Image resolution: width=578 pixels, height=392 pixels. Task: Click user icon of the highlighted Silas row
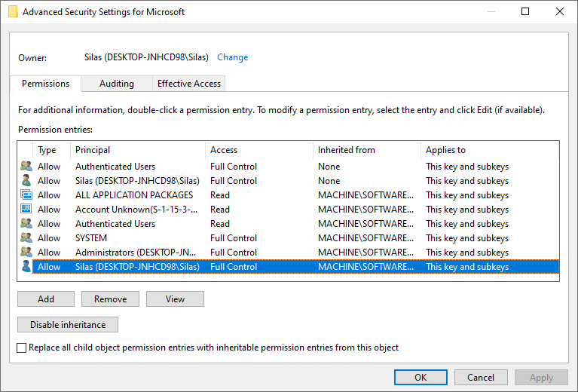(26, 267)
